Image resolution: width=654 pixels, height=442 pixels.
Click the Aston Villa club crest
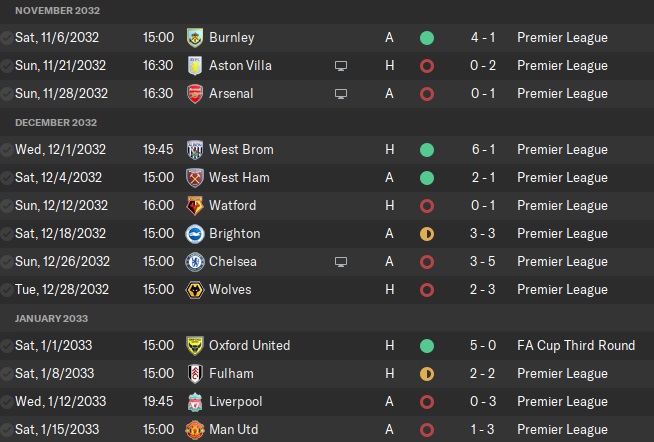click(194, 66)
